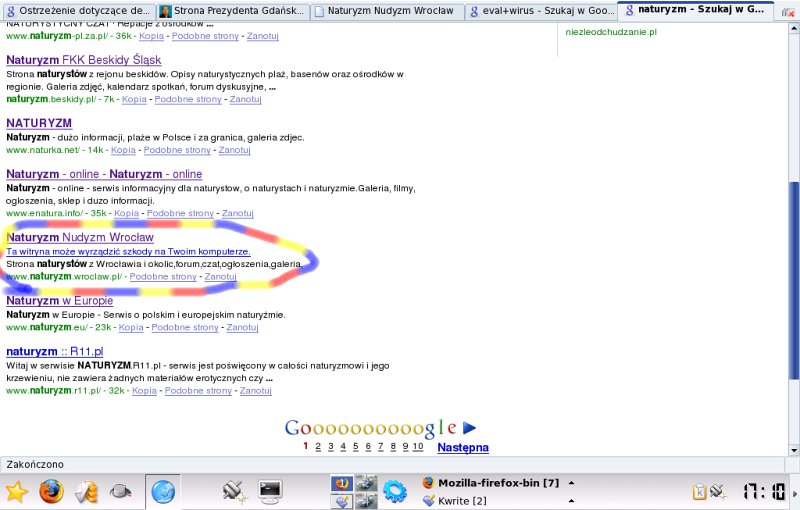Click the blue globe icon in the panel

click(x=163, y=491)
